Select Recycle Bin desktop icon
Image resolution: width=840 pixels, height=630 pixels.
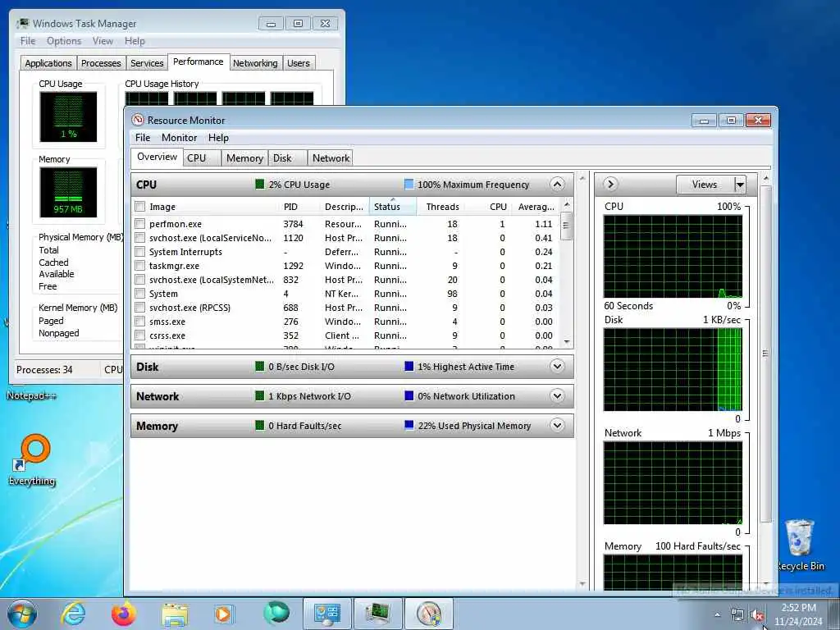pos(801,545)
